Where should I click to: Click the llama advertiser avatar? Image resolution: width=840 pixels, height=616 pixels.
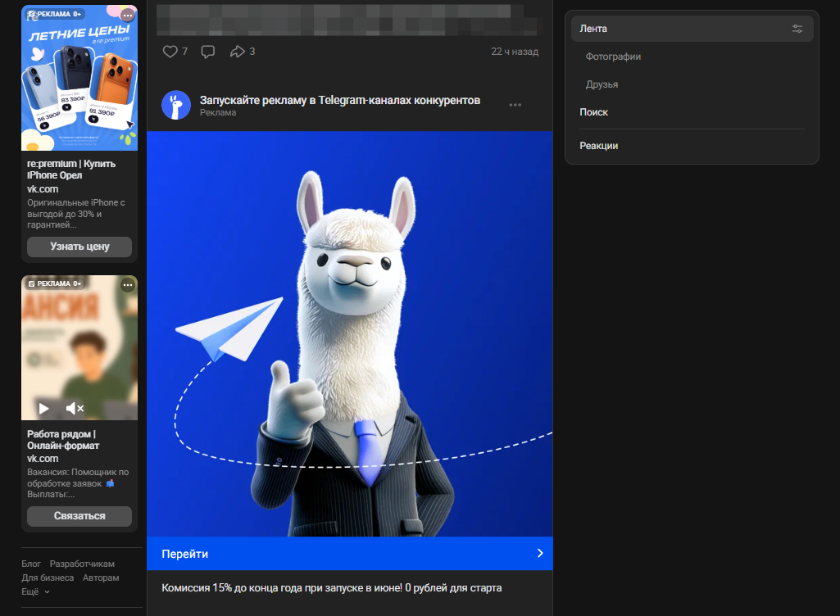176,105
